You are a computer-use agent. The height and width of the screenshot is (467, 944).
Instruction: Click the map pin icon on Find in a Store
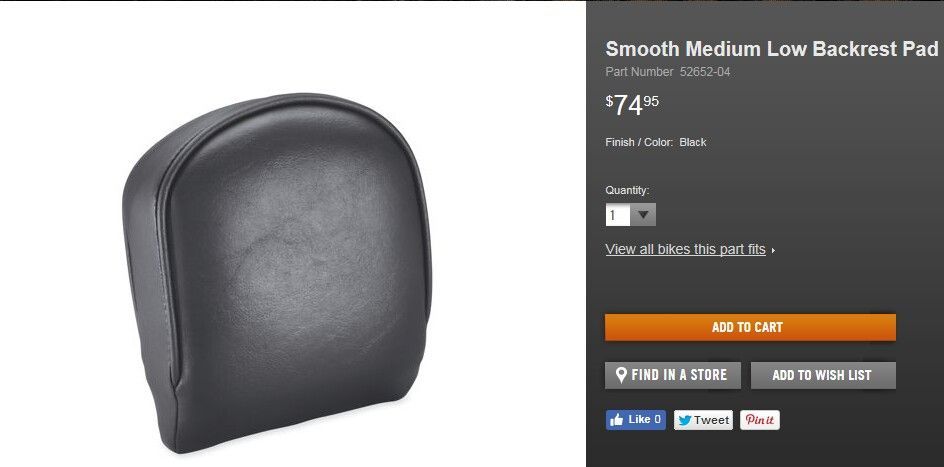621,375
